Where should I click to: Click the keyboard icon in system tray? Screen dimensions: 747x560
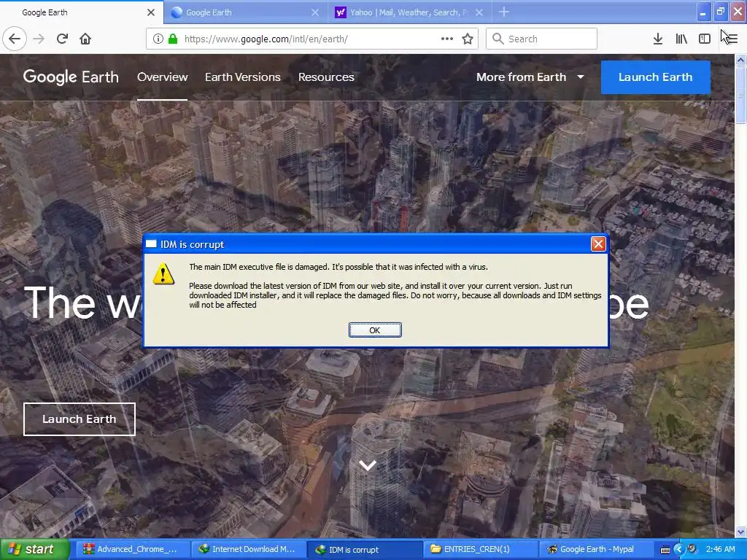(x=665, y=550)
